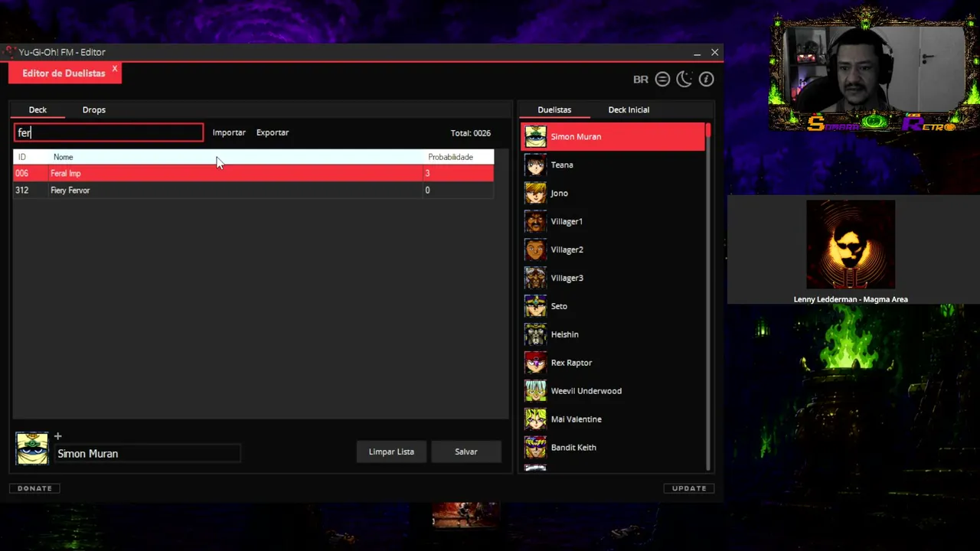Select Mai Valentine's avatar icon
Screen dimensions: 980x551
[535, 419]
